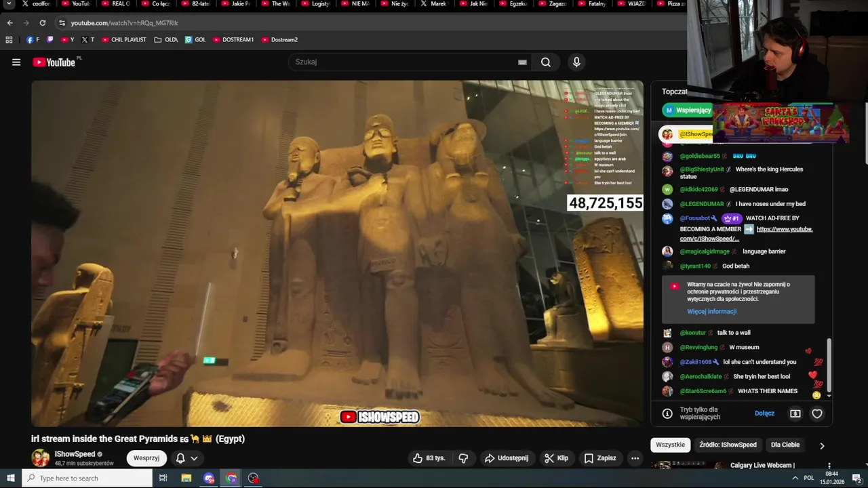Open the YouTube hamburger guide menu
This screenshot has width=868, height=488.
(16, 62)
